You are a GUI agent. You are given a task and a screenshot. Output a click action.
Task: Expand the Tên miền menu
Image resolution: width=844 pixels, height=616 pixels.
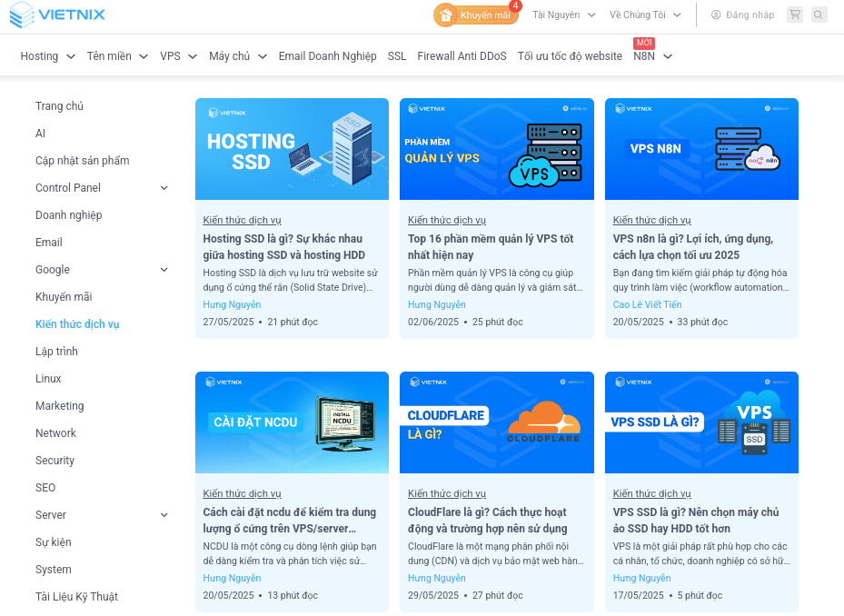[x=117, y=56]
